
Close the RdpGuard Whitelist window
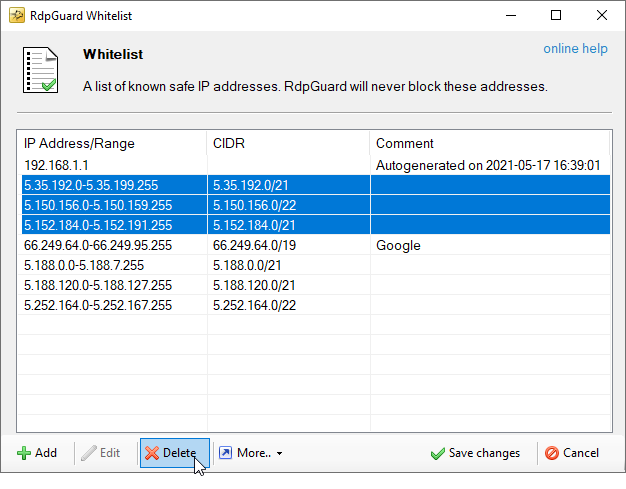(602, 16)
